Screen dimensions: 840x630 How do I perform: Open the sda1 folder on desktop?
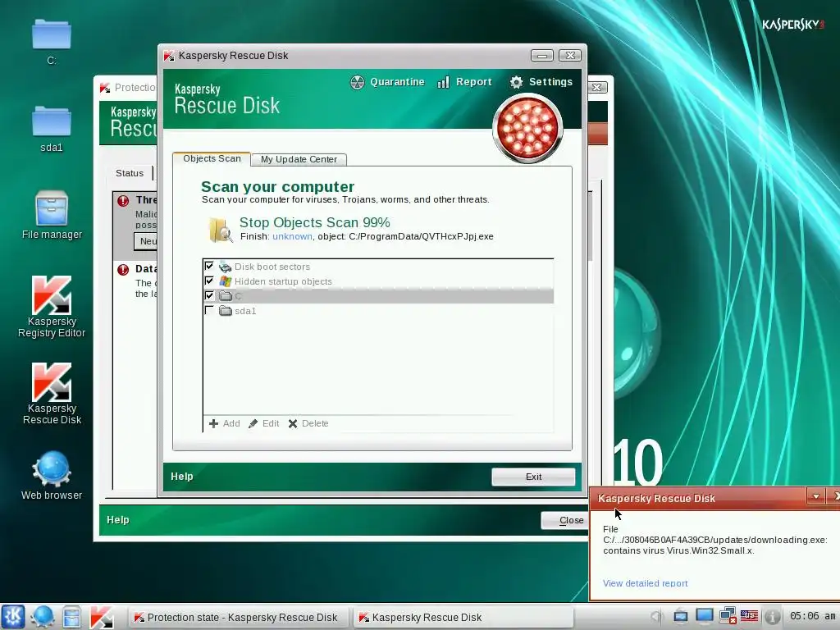pos(52,129)
